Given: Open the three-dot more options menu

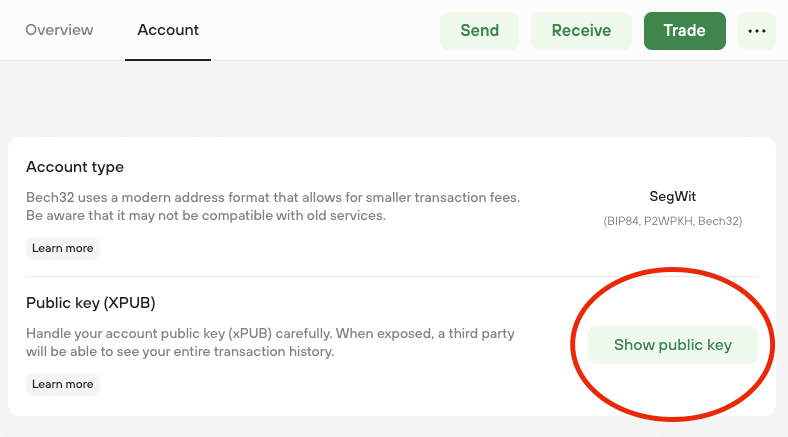Looking at the screenshot, I should click(756, 31).
